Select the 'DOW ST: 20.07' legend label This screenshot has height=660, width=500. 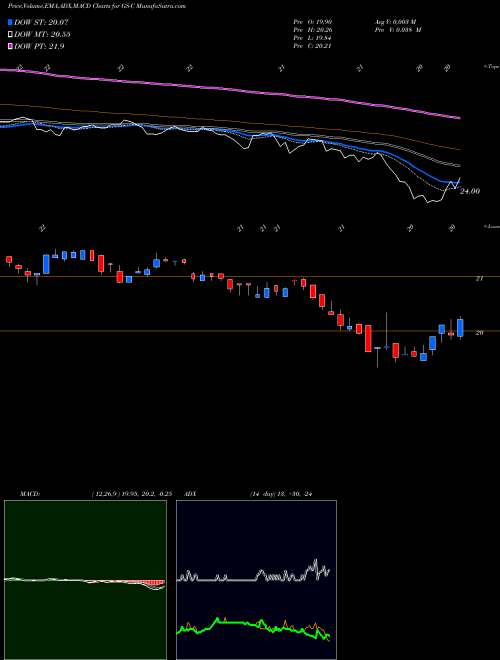coord(41,22)
